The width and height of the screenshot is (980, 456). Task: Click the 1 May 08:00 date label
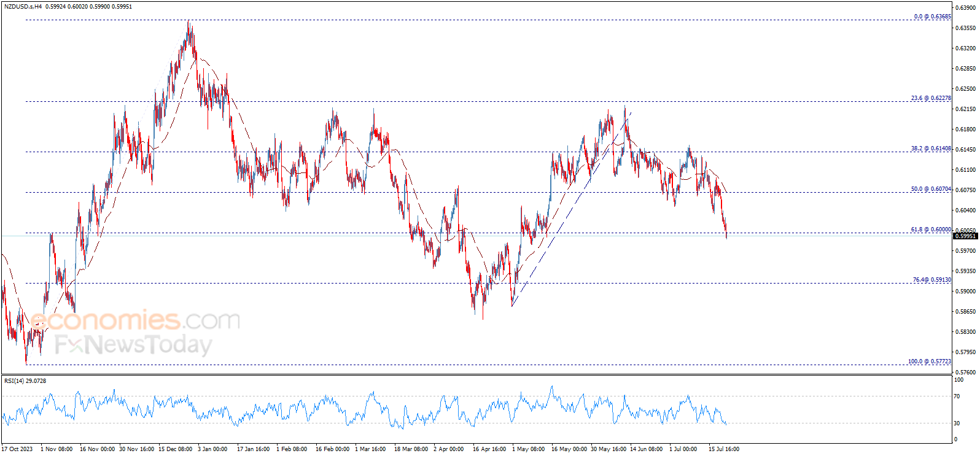pos(528,449)
